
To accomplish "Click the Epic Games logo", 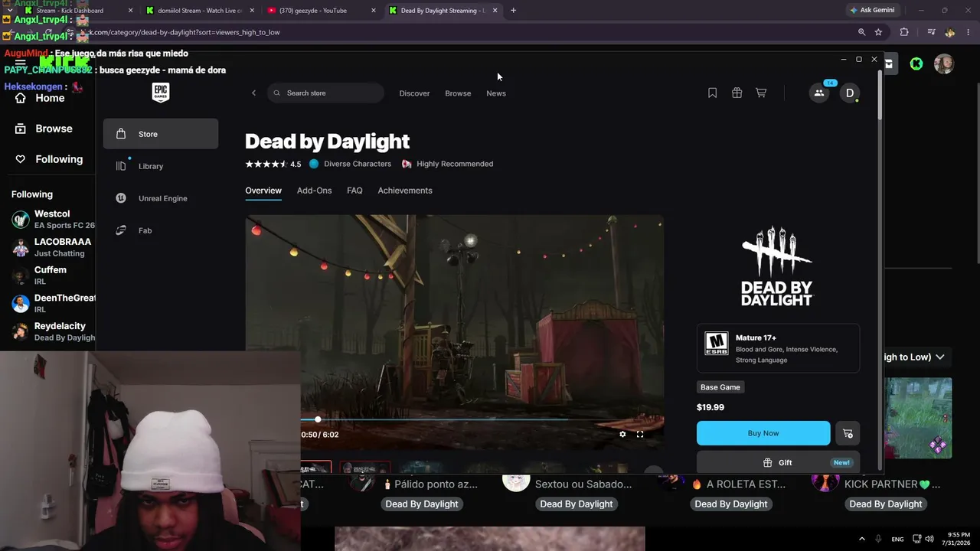I will click(161, 93).
